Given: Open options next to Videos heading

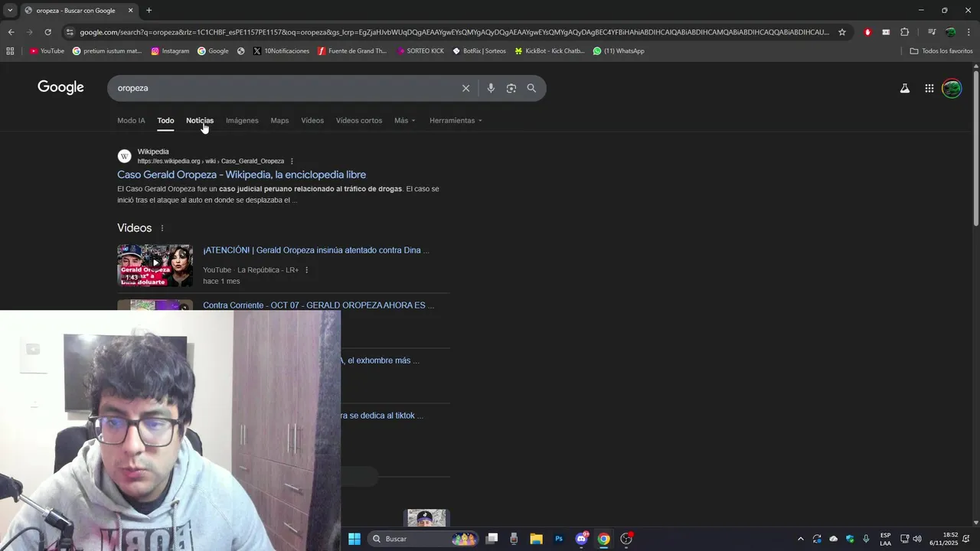Looking at the screenshot, I should tap(162, 228).
